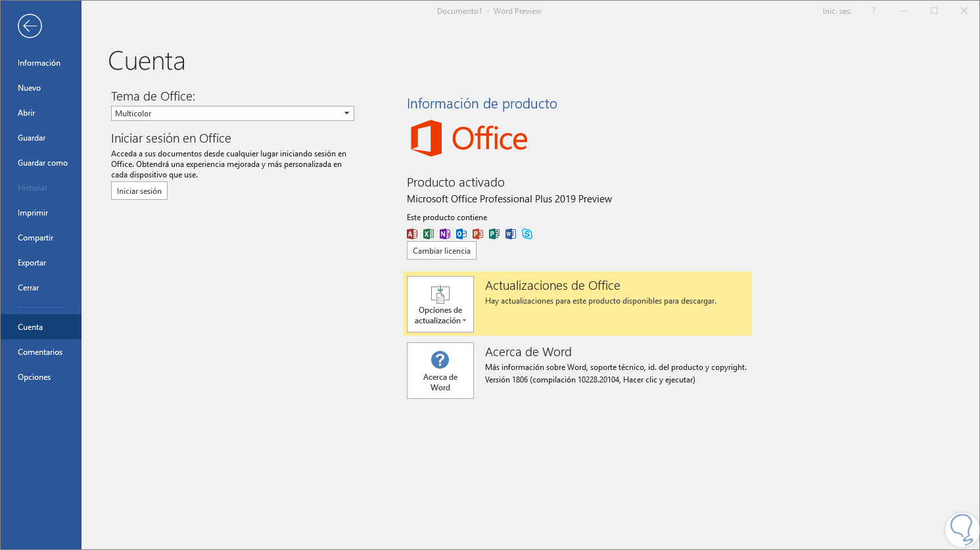Viewport: 980px width, 550px height.
Task: Click the "Versión 1806" build text
Action: pos(590,380)
